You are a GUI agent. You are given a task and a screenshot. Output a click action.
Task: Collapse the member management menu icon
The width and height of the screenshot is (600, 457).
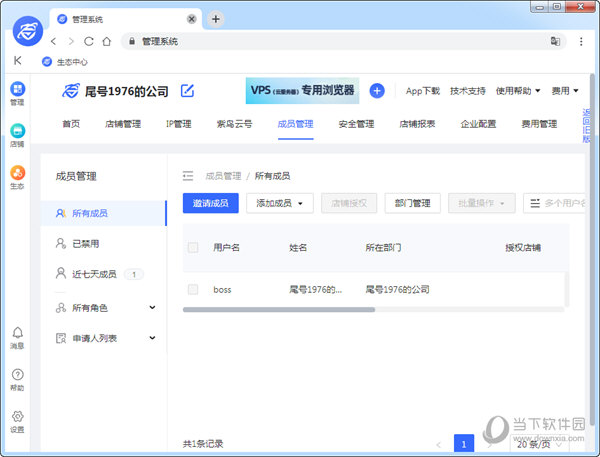[x=187, y=176]
